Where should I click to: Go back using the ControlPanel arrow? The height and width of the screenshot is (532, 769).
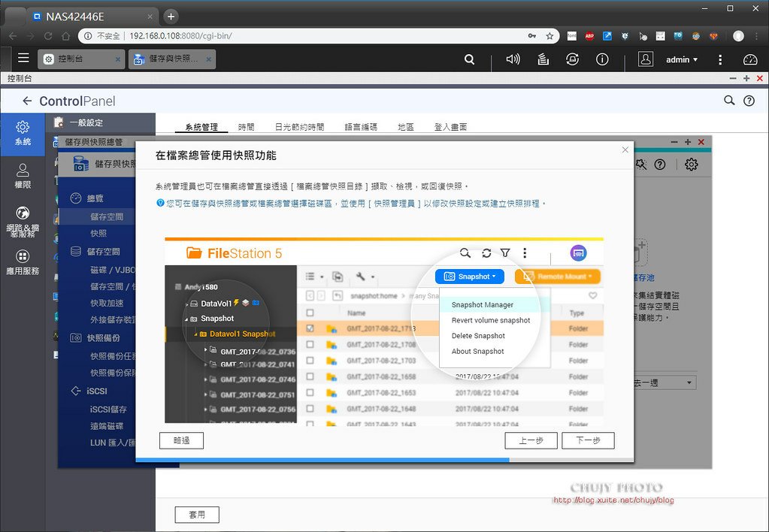click(x=27, y=101)
